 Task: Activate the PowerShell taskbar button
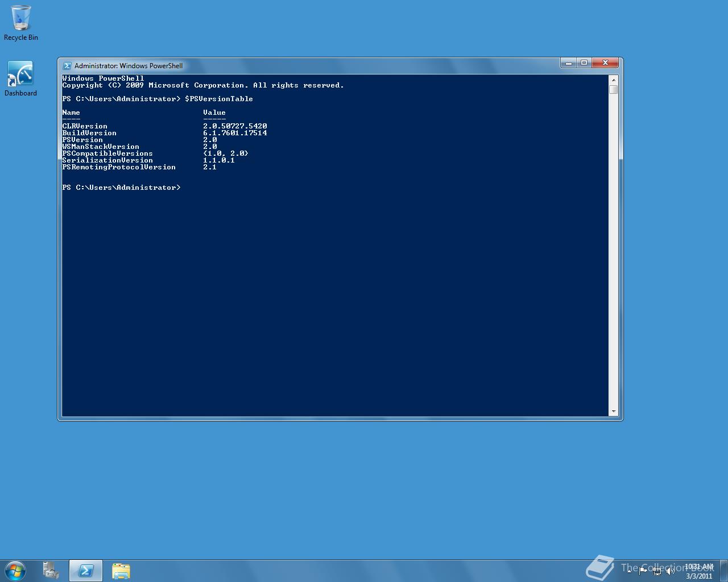pos(86,571)
